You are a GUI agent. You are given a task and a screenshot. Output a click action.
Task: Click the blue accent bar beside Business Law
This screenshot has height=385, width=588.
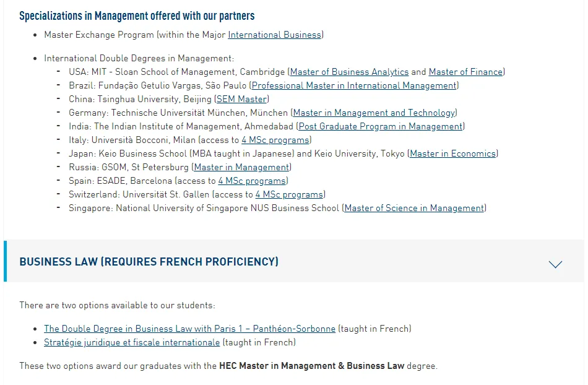click(6, 261)
